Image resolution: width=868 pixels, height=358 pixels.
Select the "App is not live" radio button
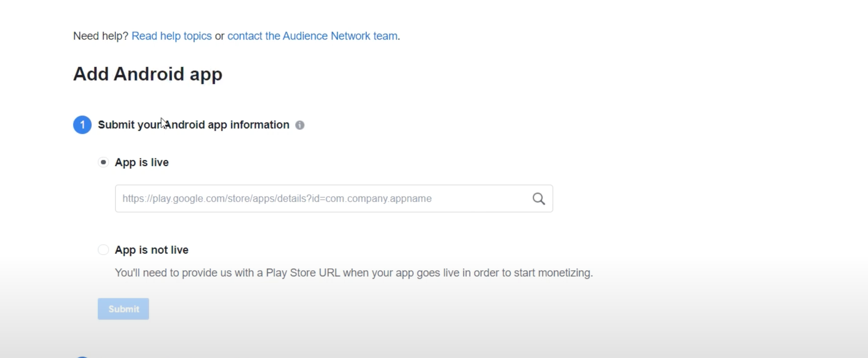tap(103, 250)
